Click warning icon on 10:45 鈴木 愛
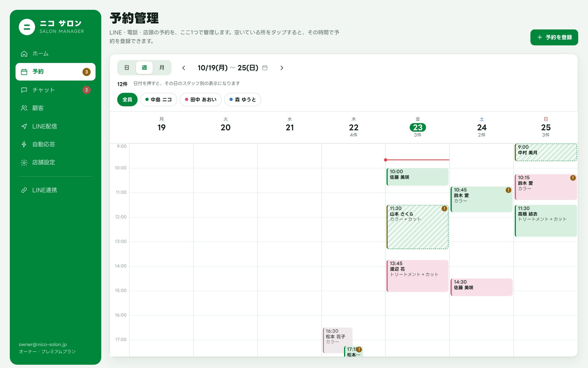This screenshot has height=368, width=588. [x=508, y=190]
